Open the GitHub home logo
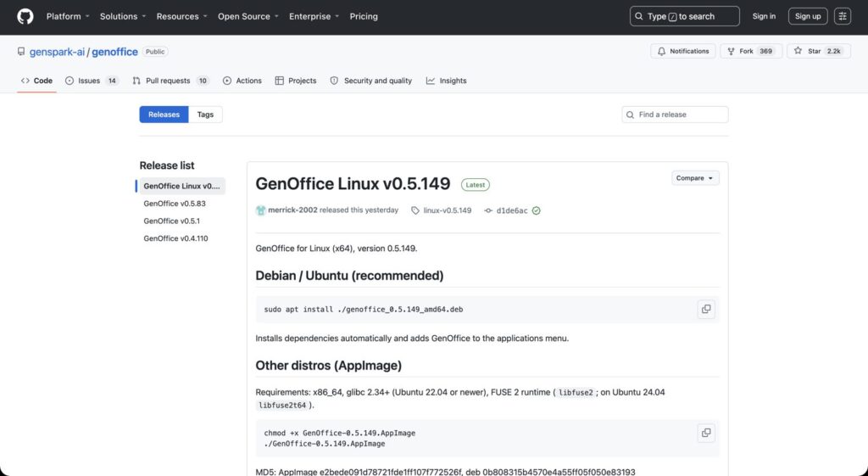 pos(25,17)
